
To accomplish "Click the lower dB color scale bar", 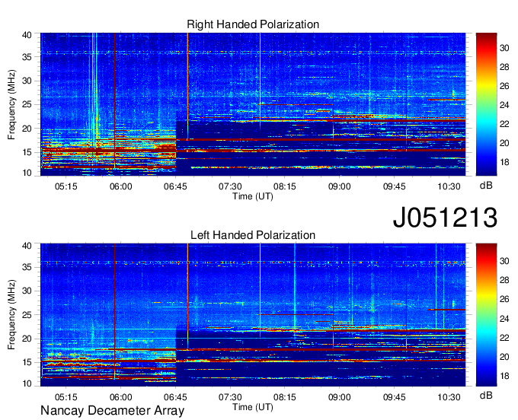I will point(486,315).
